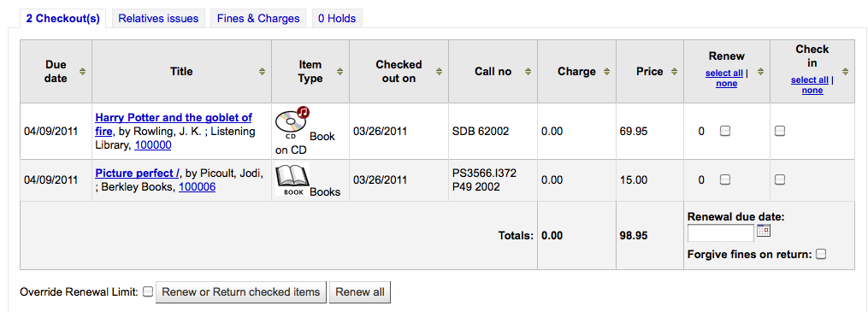
Task: Sort by Due date column arrows
Action: pyautogui.click(x=82, y=71)
